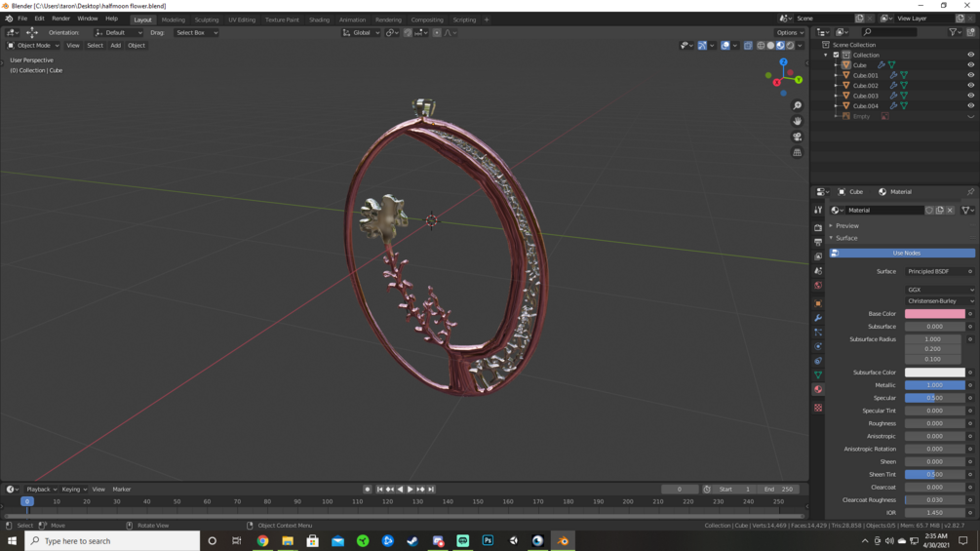Open the Object Constraints properties tab
Image resolution: width=980 pixels, height=551 pixels.
(x=818, y=361)
